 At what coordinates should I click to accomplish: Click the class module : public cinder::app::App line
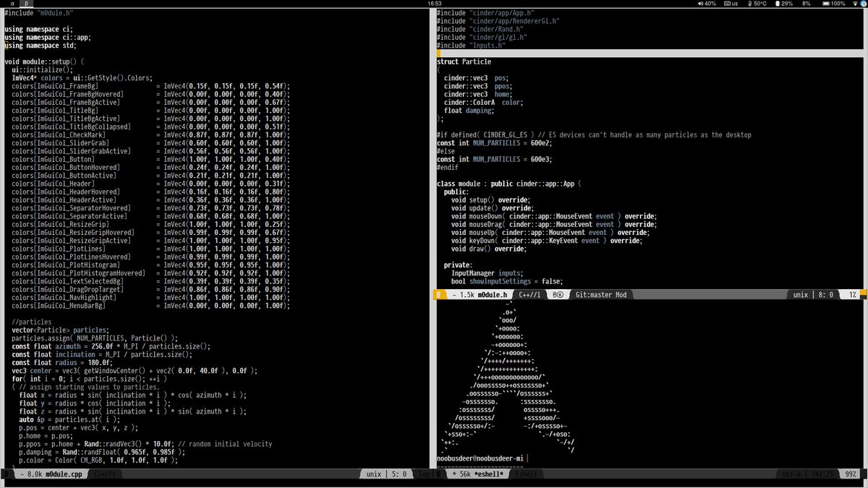[x=509, y=184]
